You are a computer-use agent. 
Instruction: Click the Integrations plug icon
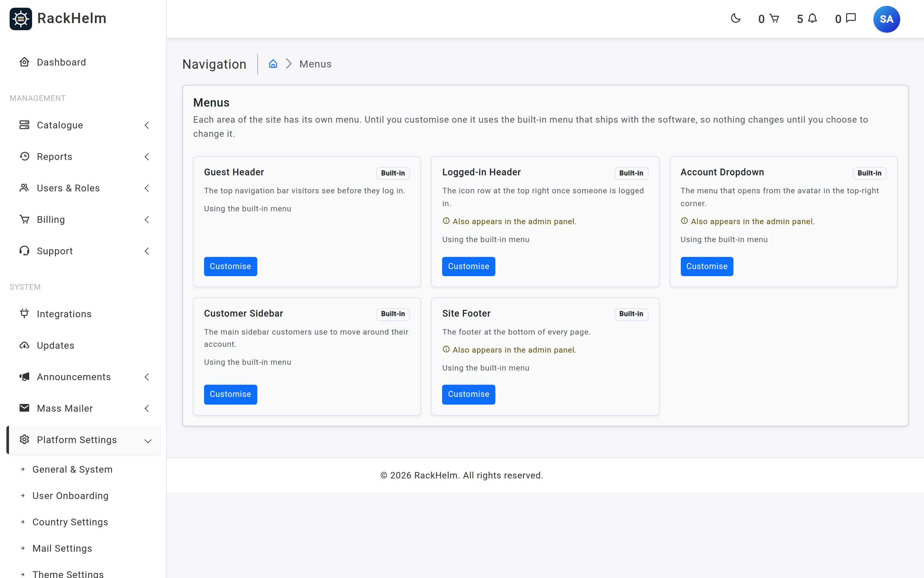pyautogui.click(x=24, y=313)
